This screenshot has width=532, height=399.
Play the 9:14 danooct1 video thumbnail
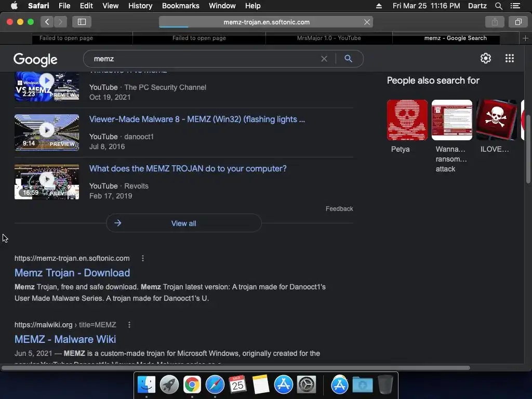pos(47,132)
